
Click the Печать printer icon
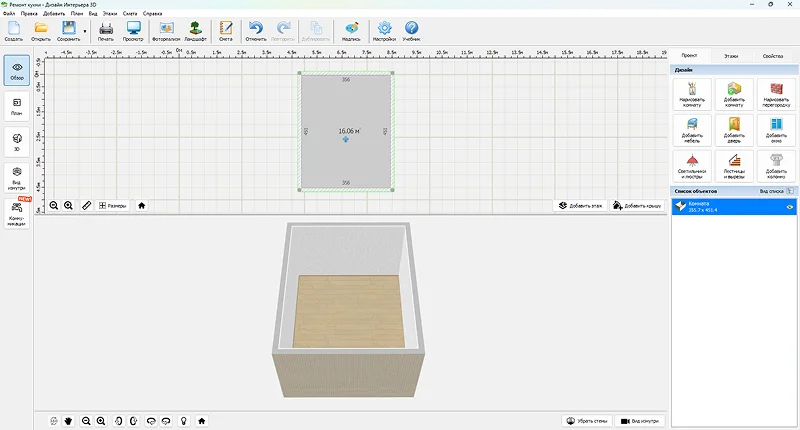tap(106, 31)
